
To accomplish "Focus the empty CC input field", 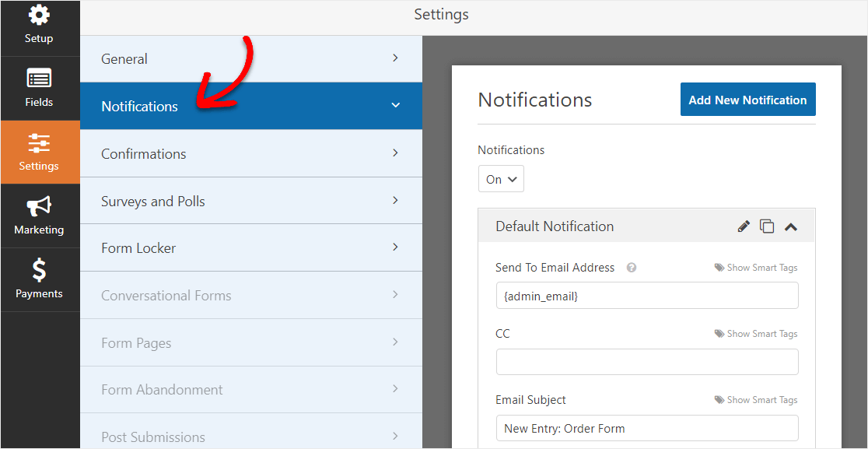I will [x=647, y=362].
